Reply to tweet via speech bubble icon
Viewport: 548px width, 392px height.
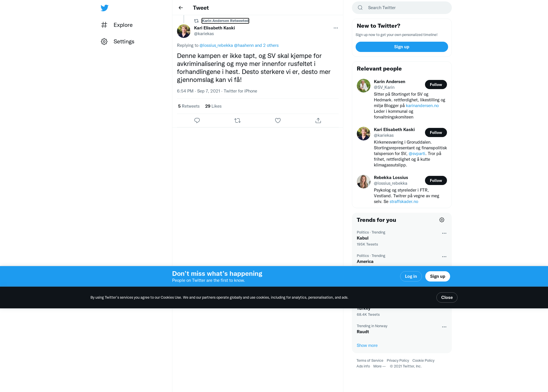tap(197, 120)
